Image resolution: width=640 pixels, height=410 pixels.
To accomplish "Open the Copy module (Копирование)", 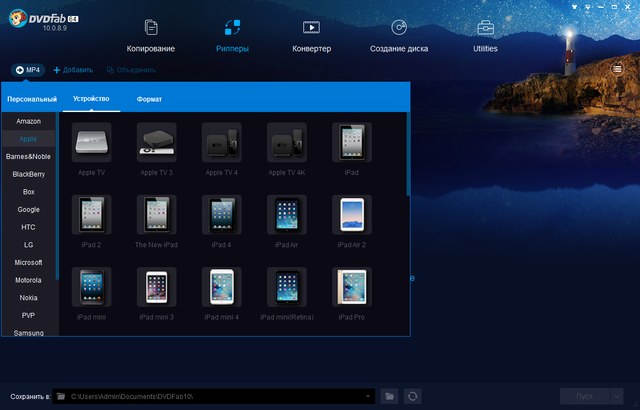I will click(x=151, y=36).
